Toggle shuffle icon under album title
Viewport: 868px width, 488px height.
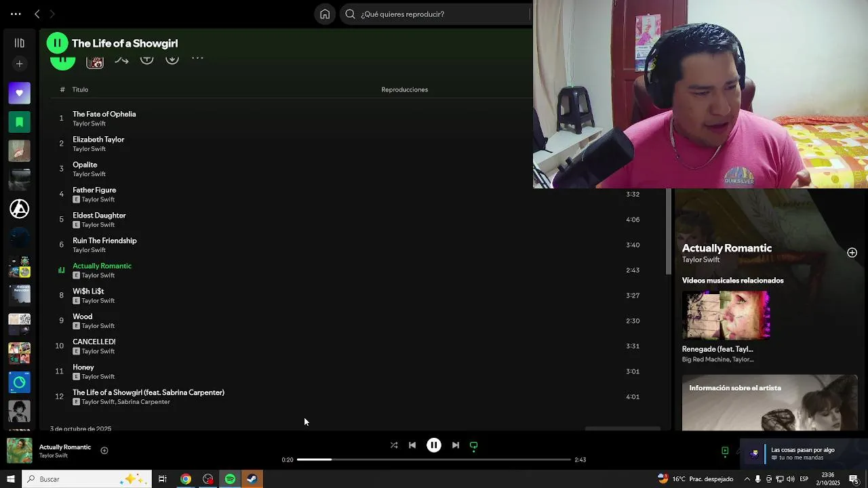121,60
